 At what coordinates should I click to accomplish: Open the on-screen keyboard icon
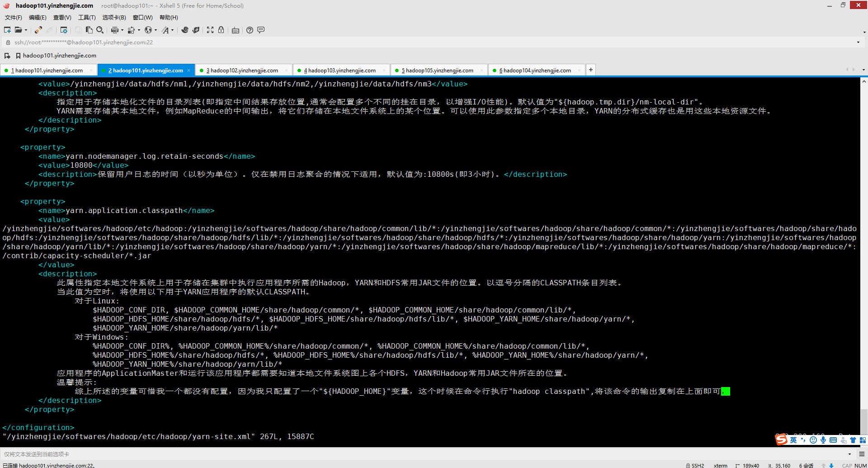tap(235, 30)
